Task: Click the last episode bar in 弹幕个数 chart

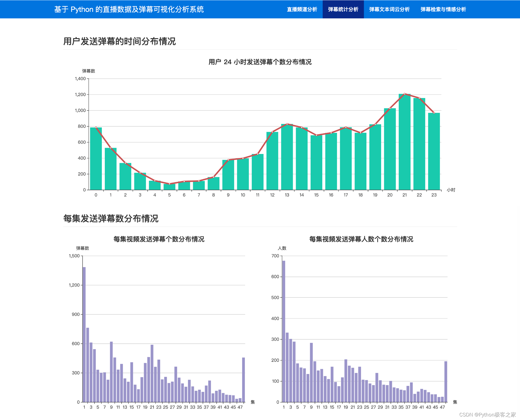Action: coord(243,380)
